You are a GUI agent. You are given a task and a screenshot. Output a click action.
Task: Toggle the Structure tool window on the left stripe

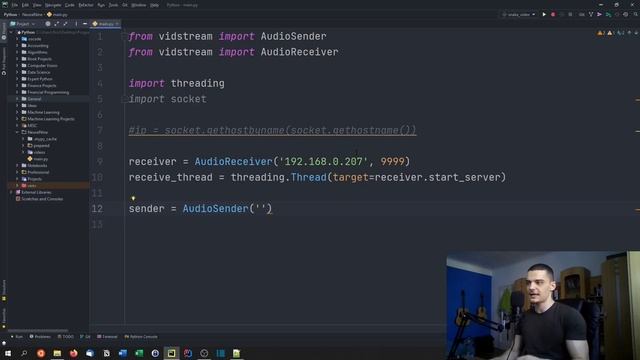click(x=4, y=290)
